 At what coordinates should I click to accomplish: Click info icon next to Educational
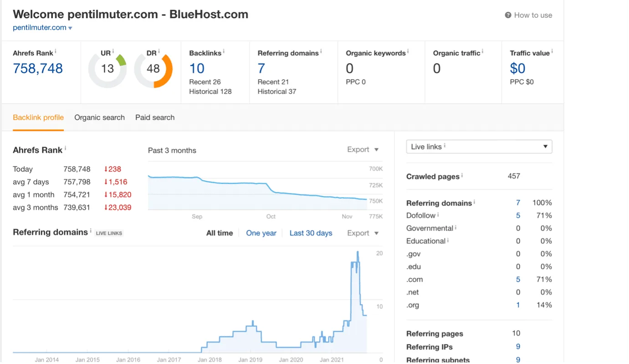(x=448, y=240)
